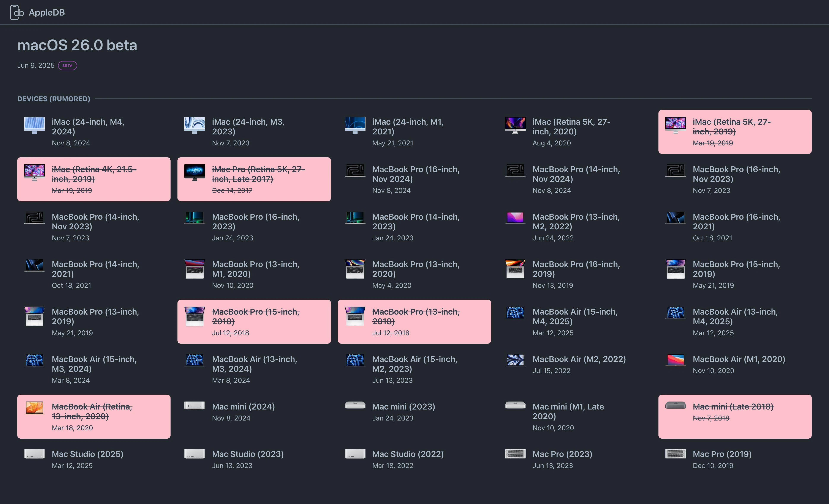Click the iMac Retina 5K 2020 device icon
The width and height of the screenshot is (829, 504).
515,125
